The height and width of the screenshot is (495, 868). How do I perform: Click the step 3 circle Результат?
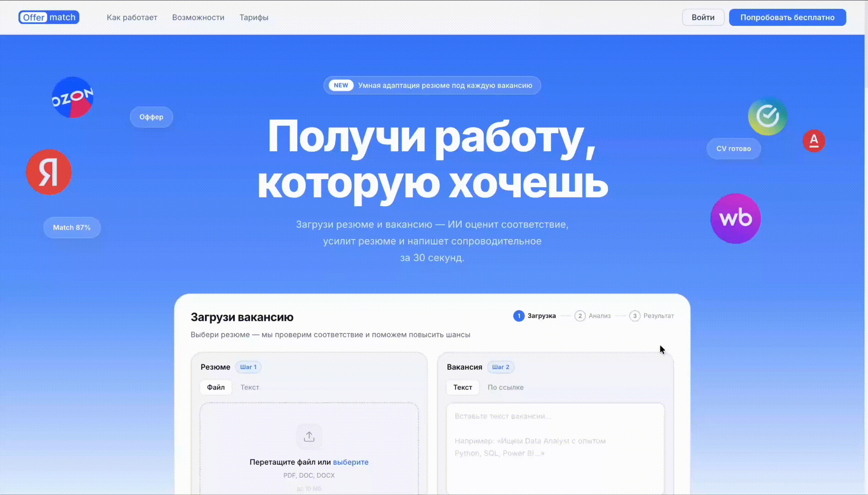pyautogui.click(x=635, y=316)
